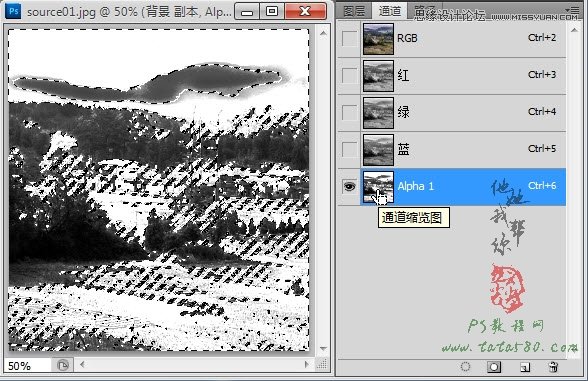Open the Channels panel flyout menu
Screen dimensions: 588x381
tap(573, 9)
